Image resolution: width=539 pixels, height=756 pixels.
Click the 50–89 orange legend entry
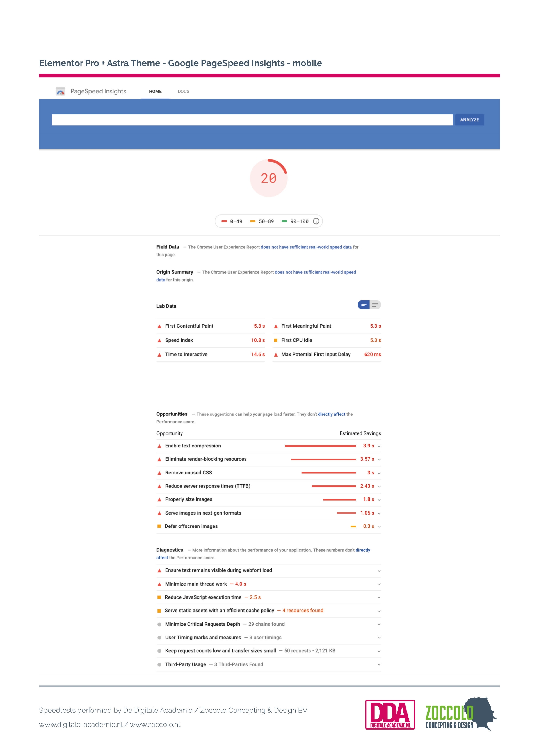[262, 221]
